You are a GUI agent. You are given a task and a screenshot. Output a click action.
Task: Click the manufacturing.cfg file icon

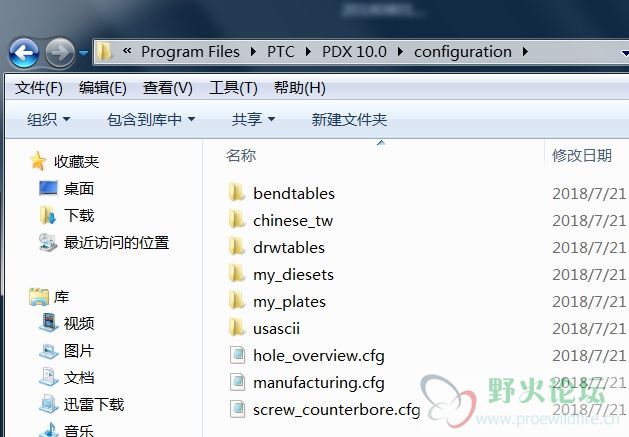coord(237,382)
